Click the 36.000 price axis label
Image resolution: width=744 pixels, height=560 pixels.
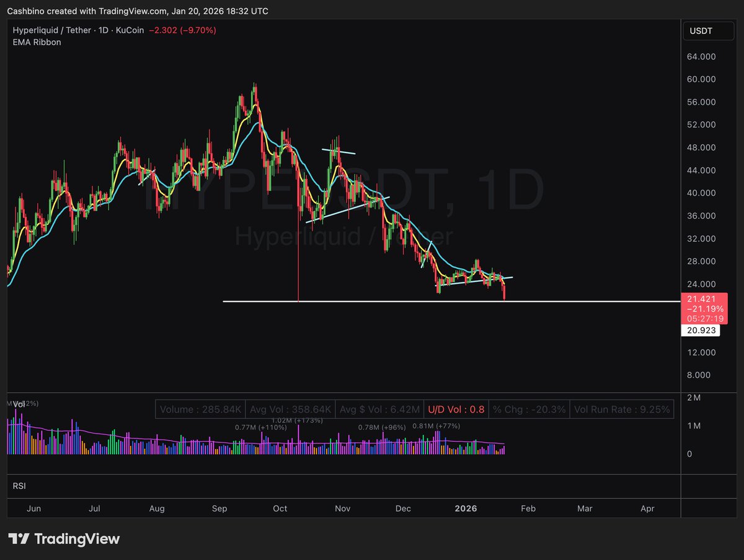(702, 216)
